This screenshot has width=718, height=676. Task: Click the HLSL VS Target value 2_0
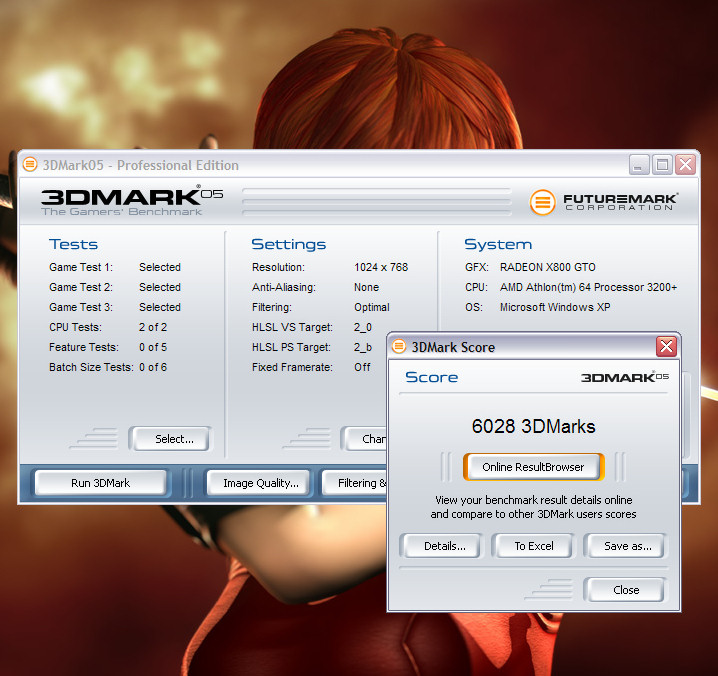363,327
